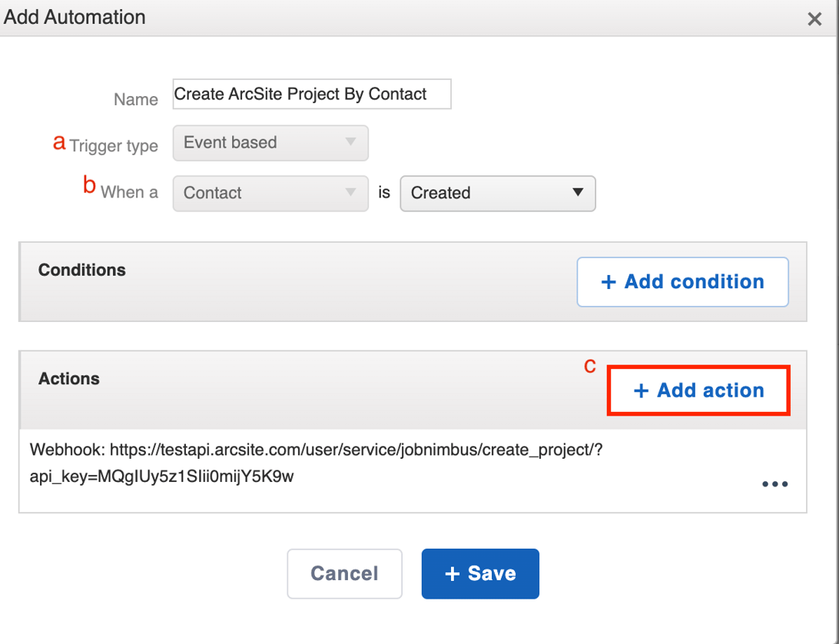Click the dropdown arrow on the Created selector

click(x=579, y=194)
